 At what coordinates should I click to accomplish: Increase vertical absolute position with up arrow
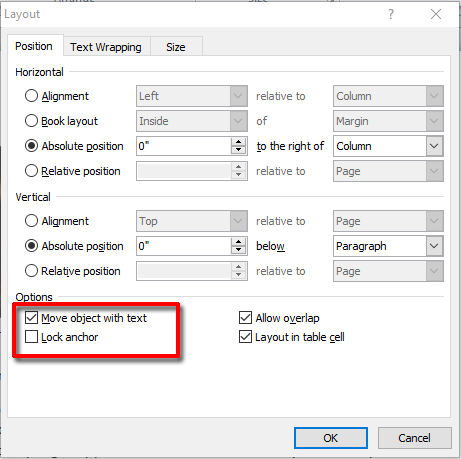[x=238, y=242]
